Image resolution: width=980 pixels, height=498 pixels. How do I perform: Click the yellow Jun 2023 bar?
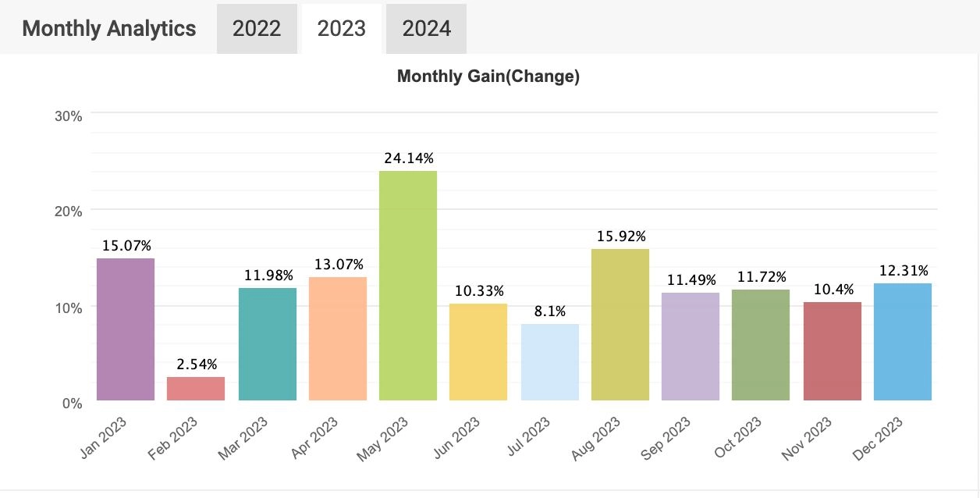point(478,352)
